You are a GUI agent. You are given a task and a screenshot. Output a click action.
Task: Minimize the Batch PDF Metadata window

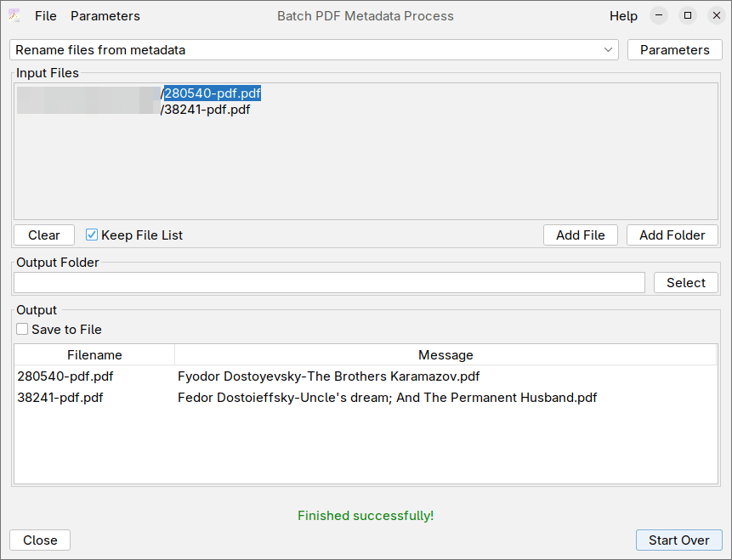(659, 15)
